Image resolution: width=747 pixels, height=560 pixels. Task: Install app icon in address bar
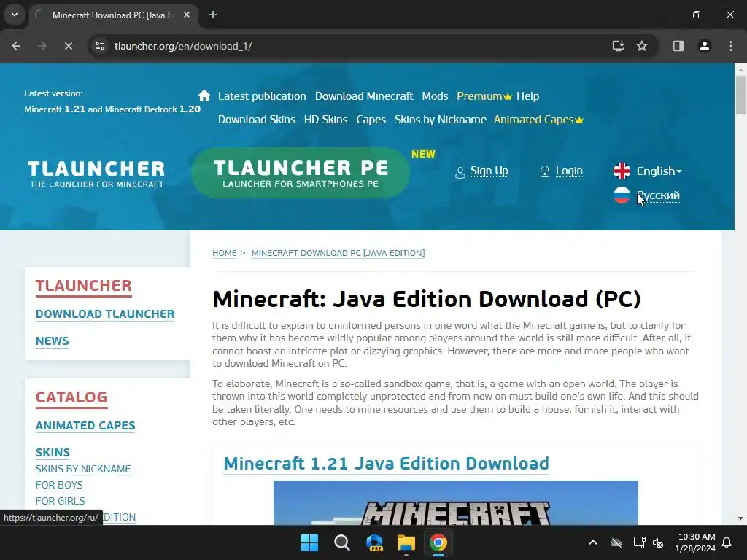[619, 46]
